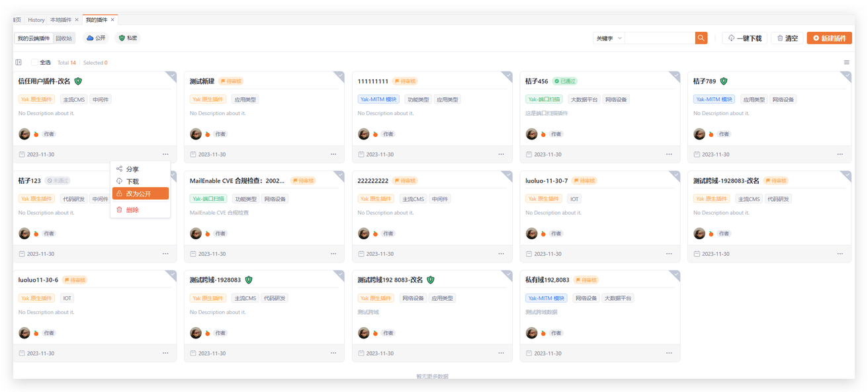Filter plugins by 私密 status
The height and width of the screenshot is (392, 868).
(x=128, y=38)
